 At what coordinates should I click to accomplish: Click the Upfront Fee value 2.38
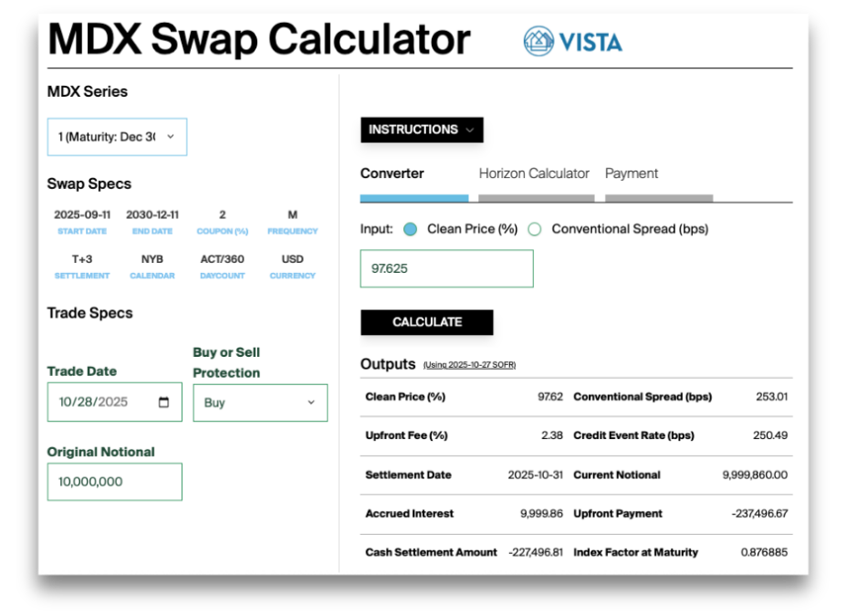point(552,435)
